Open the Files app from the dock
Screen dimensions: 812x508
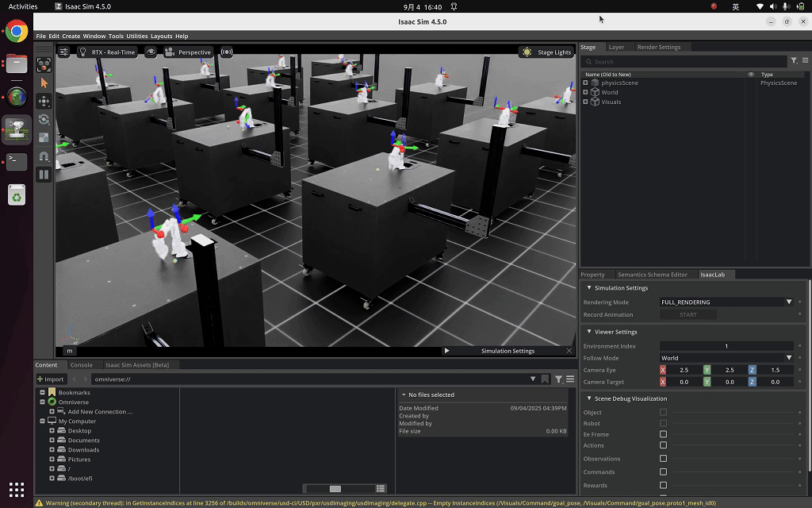pos(17,64)
